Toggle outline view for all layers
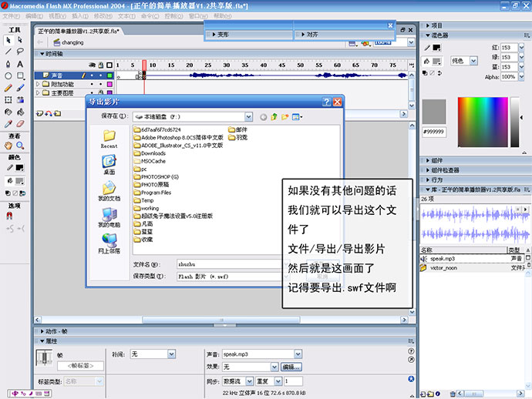 point(109,65)
